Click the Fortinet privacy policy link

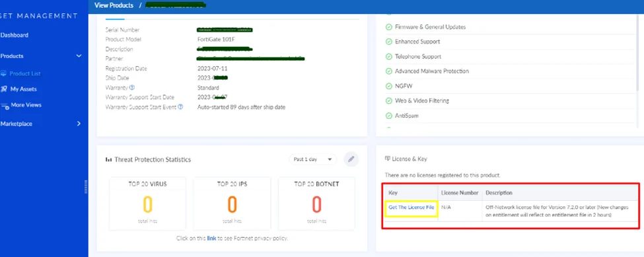pyautogui.click(x=211, y=238)
